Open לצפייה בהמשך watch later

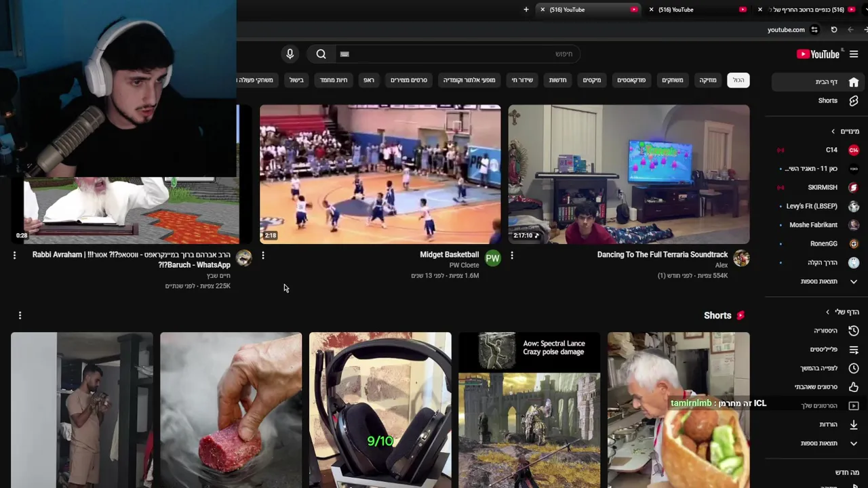pos(818,368)
